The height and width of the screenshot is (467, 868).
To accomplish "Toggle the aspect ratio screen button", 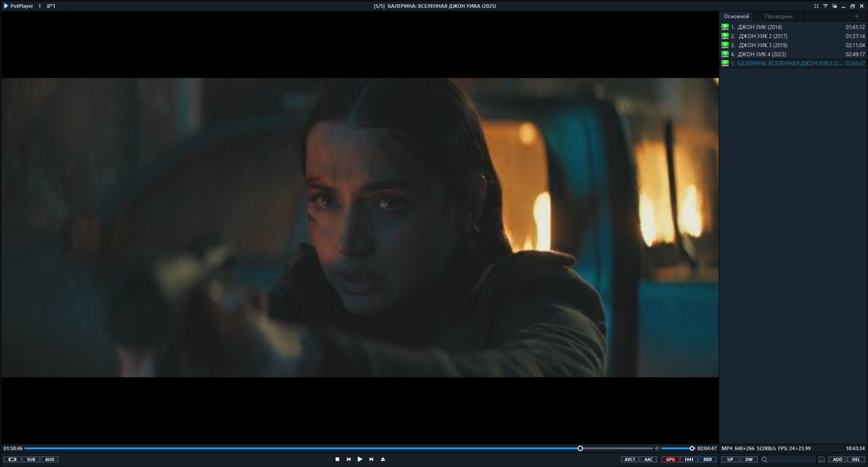I will pyautogui.click(x=12, y=460).
